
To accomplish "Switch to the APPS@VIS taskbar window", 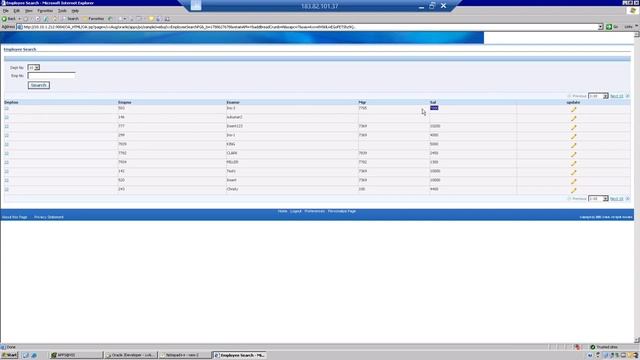I will point(76,355).
